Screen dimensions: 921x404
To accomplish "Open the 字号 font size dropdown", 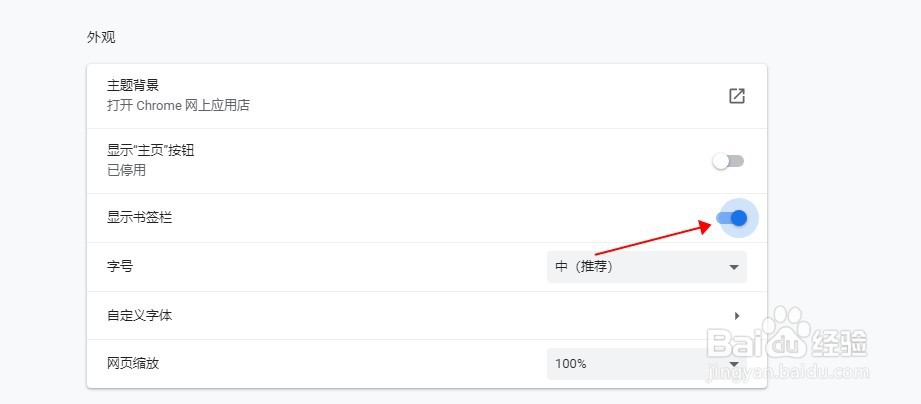I will [x=646, y=267].
